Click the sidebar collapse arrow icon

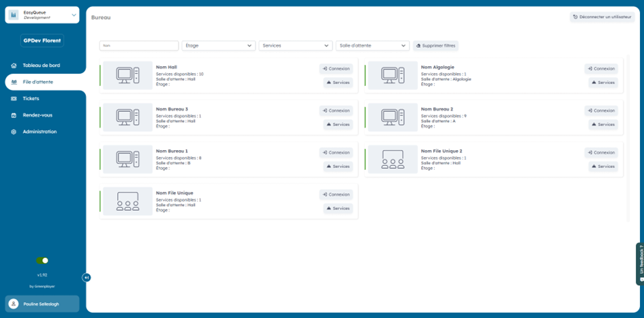pyautogui.click(x=87, y=277)
